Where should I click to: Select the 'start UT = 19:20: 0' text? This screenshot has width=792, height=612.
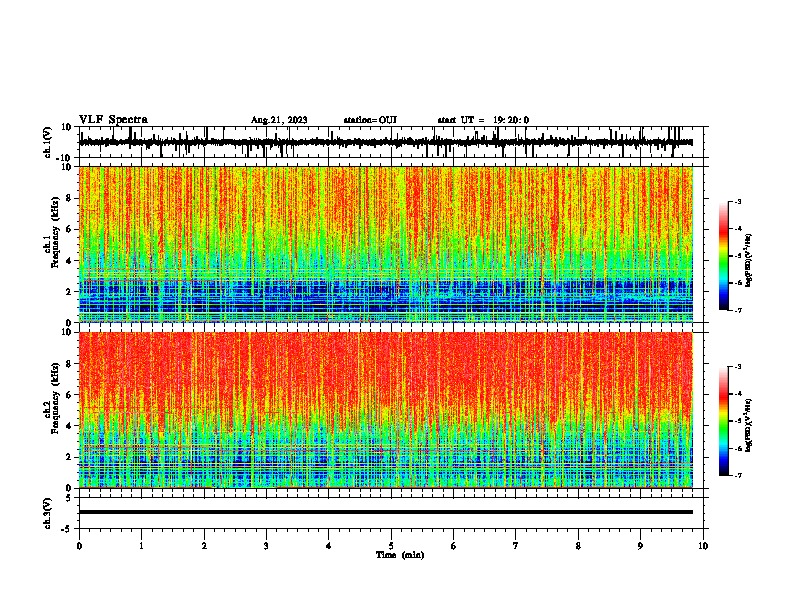pyautogui.click(x=483, y=120)
